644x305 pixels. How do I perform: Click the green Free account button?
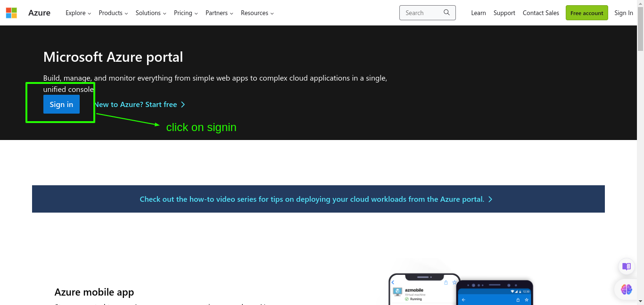point(586,13)
